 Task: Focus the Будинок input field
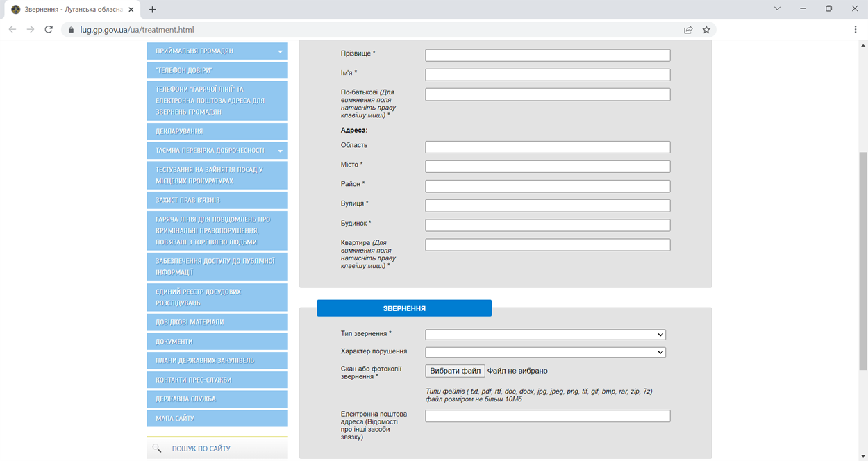pyautogui.click(x=548, y=225)
